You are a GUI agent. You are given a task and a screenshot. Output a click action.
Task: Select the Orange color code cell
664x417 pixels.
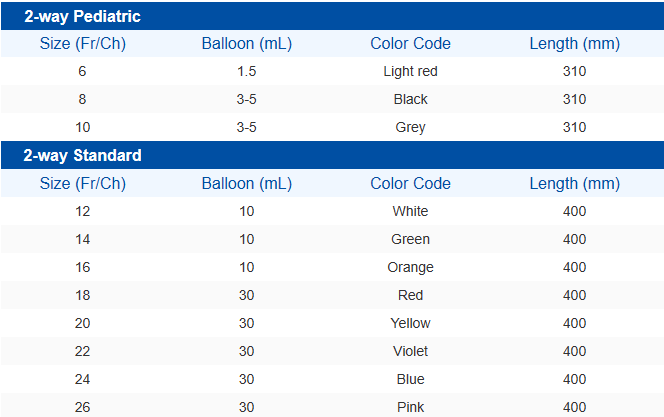[410, 267]
